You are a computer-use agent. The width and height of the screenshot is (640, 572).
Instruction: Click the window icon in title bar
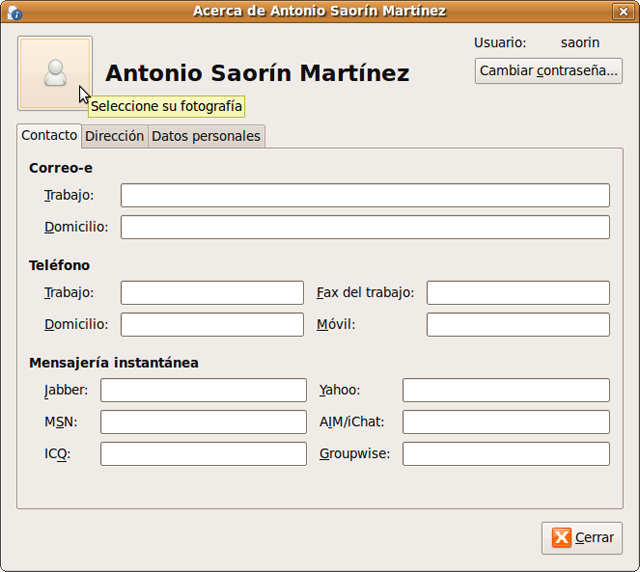pyautogui.click(x=14, y=11)
